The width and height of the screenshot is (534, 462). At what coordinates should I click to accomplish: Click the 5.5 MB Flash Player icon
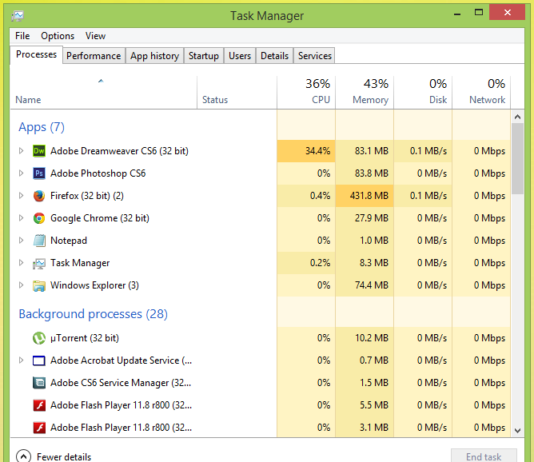click(39, 405)
